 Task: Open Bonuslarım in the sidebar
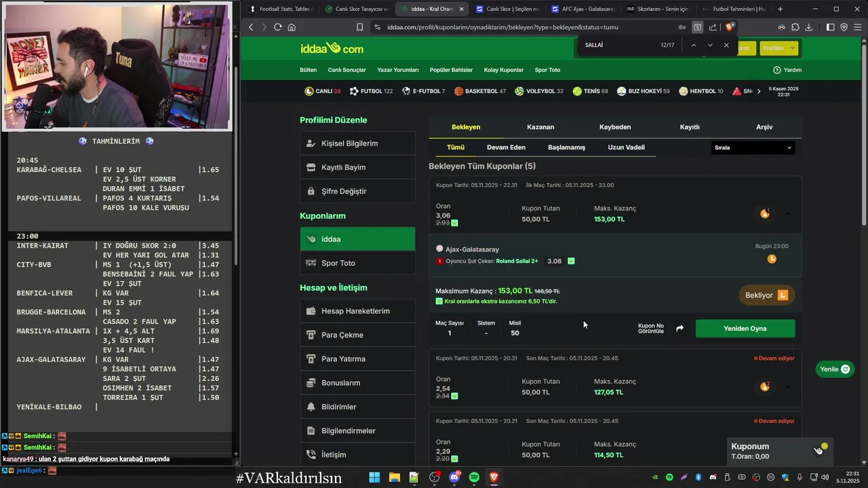click(358, 383)
